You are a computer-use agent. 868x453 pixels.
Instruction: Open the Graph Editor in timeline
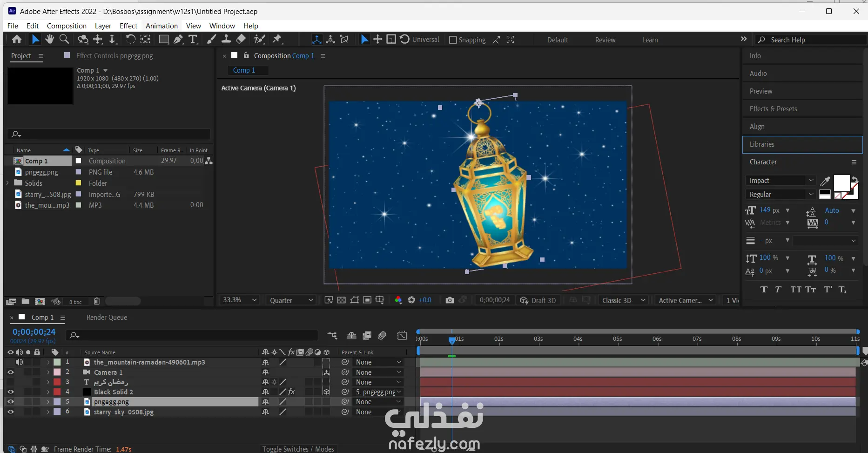(x=402, y=335)
